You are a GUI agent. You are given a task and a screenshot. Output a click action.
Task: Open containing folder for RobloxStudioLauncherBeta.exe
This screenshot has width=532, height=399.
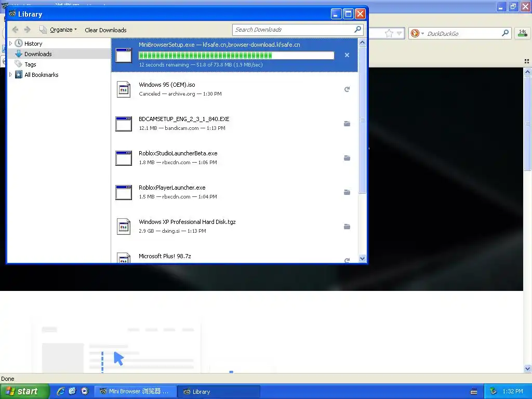pos(347,158)
